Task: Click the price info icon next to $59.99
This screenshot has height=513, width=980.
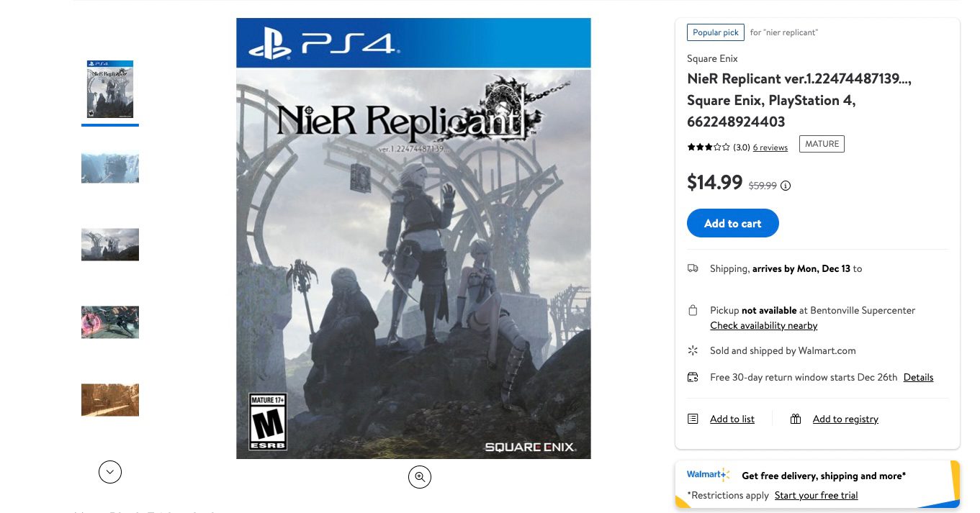Action: pyautogui.click(x=786, y=186)
